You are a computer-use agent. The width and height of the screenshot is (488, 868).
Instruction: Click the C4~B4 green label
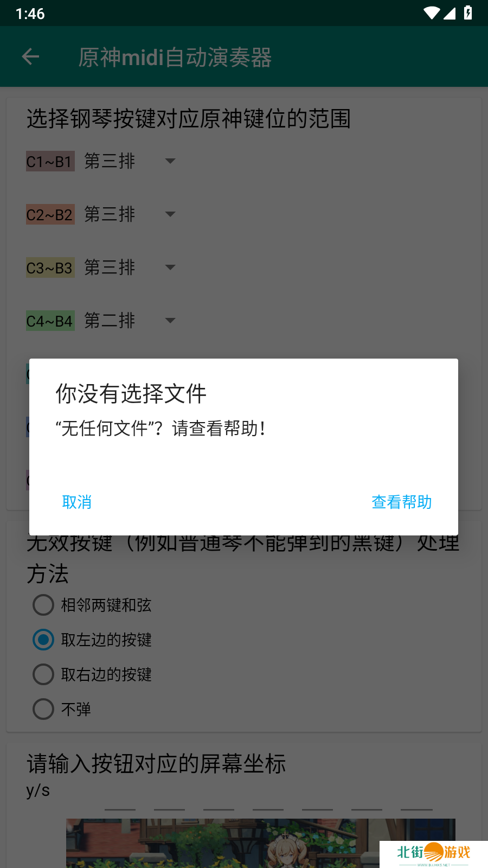50,321
